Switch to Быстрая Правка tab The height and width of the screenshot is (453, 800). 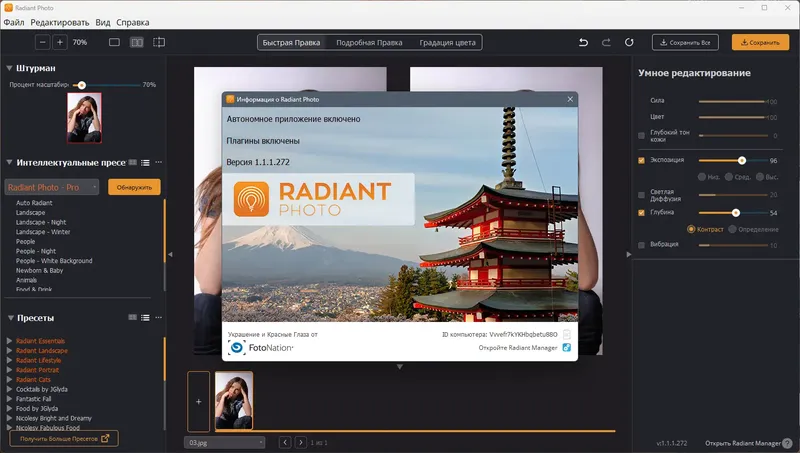[x=291, y=42]
